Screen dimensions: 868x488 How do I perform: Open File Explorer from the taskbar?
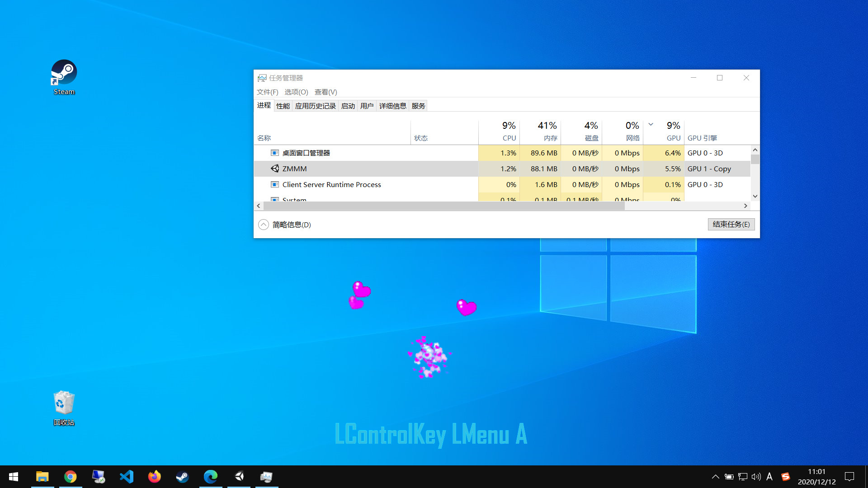[x=42, y=476]
